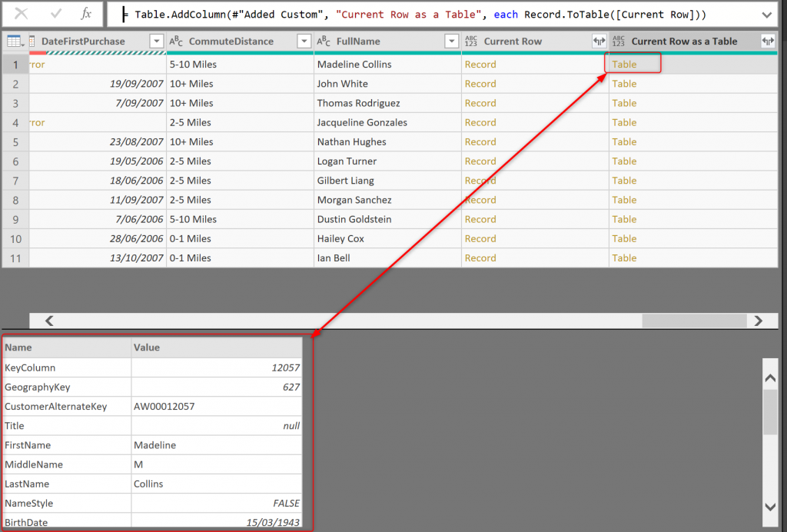This screenshot has height=532, width=787.
Task: Click the ABC type icon of FullName
Action: (x=324, y=42)
